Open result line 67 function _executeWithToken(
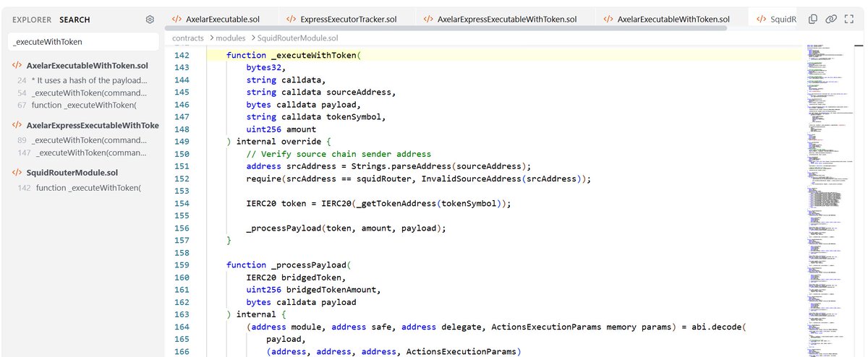The width and height of the screenshot is (868, 357). [76, 106]
